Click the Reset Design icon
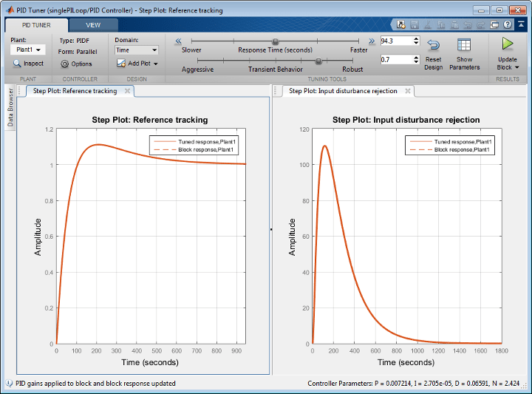This screenshot has height=394, width=532. click(x=433, y=46)
